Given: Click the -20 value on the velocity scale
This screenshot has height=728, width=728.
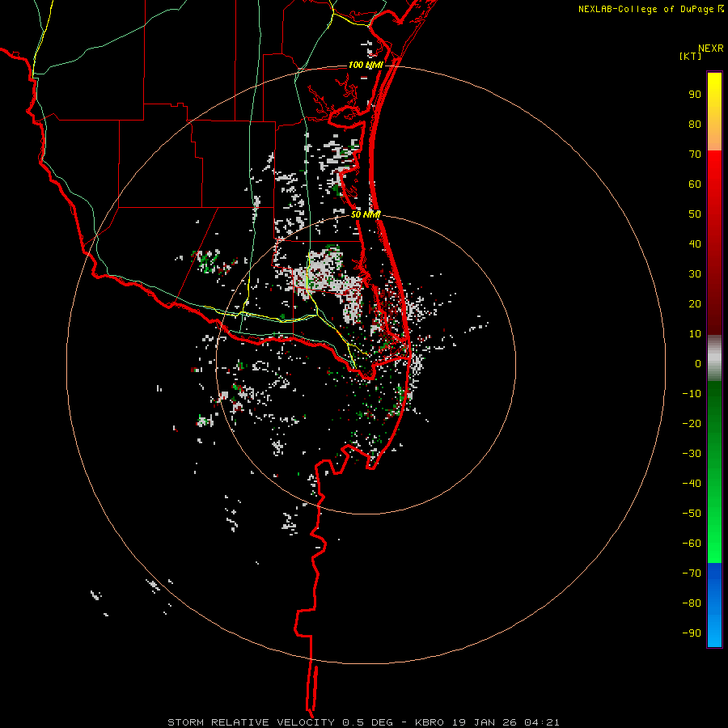Looking at the screenshot, I should coord(692,424).
